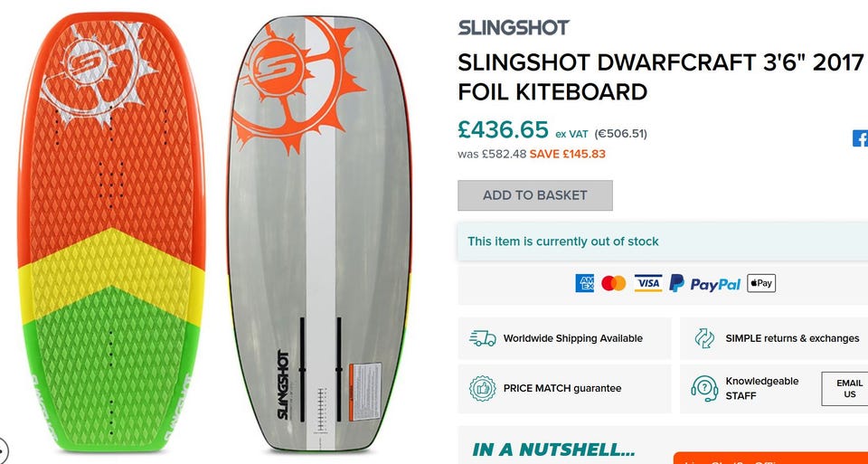The width and height of the screenshot is (868, 464).
Task: Click the out of stock notice
Action: 562,241
